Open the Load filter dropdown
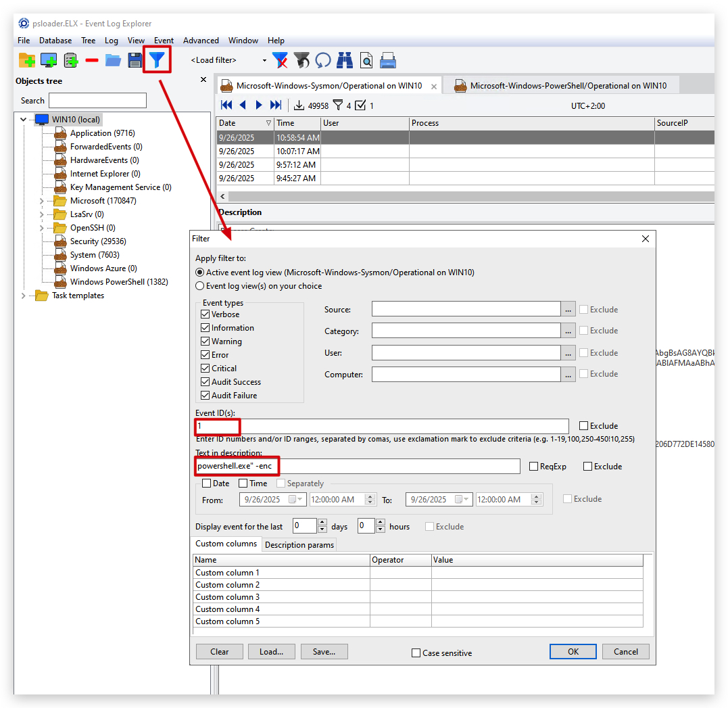This screenshot has height=708, width=728. 264,60
